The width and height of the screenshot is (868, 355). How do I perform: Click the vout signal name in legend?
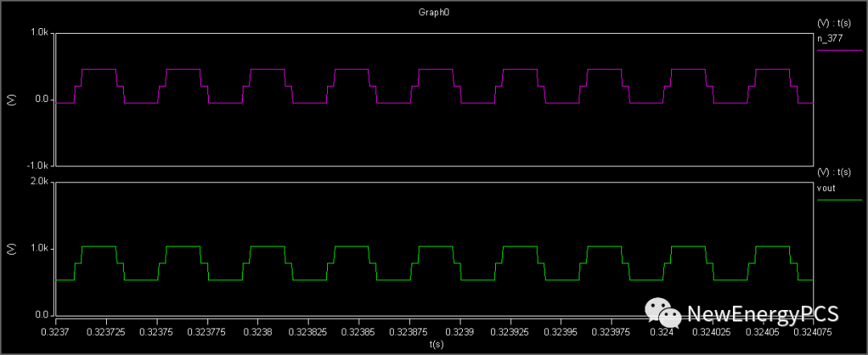[825, 187]
